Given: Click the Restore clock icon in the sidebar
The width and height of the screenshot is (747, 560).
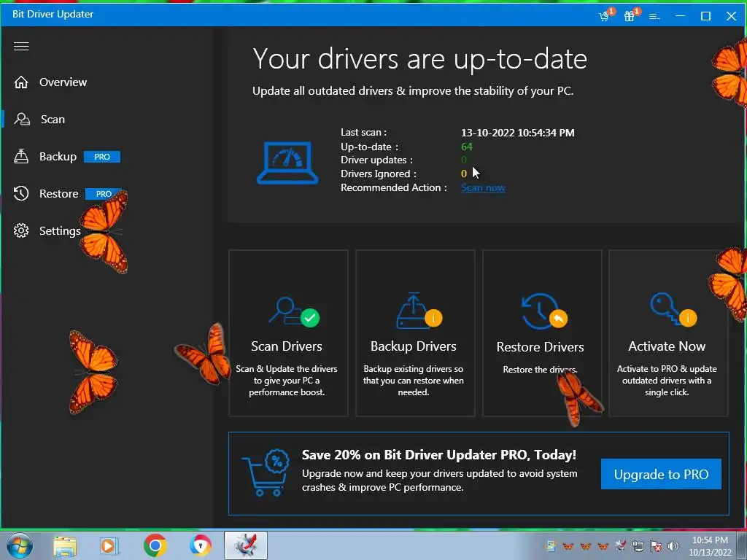Looking at the screenshot, I should [x=21, y=193].
